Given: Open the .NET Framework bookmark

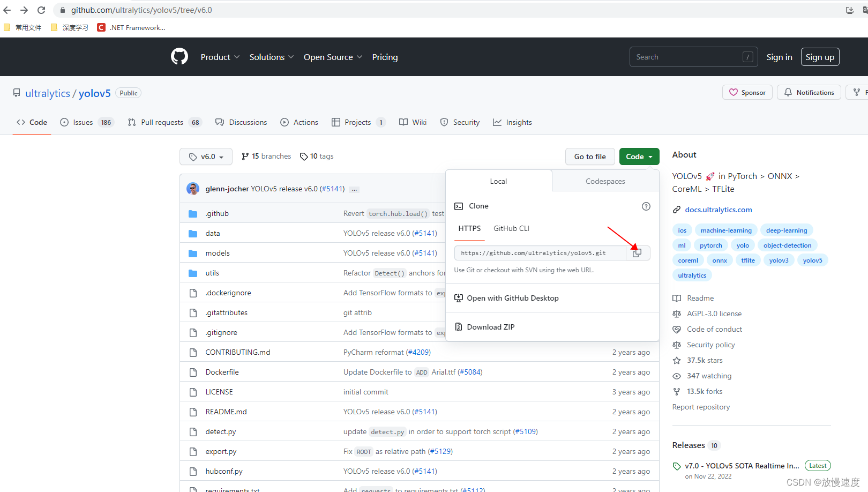Looking at the screenshot, I should point(131,27).
